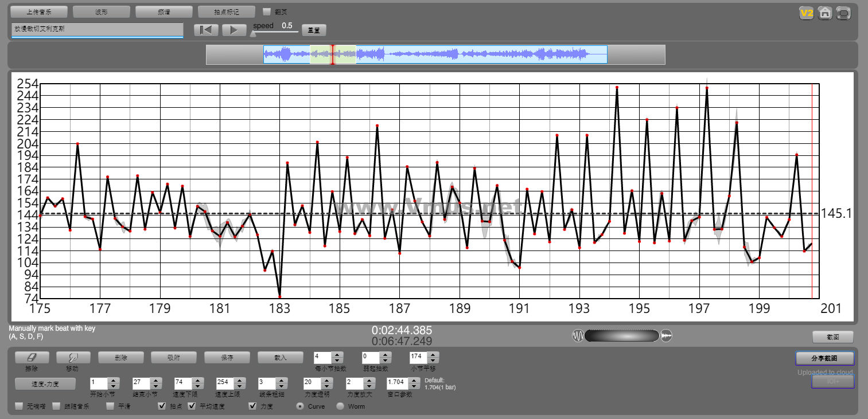868x419 pixels.
Task: Click the V2 version icon
Action: pos(807,13)
